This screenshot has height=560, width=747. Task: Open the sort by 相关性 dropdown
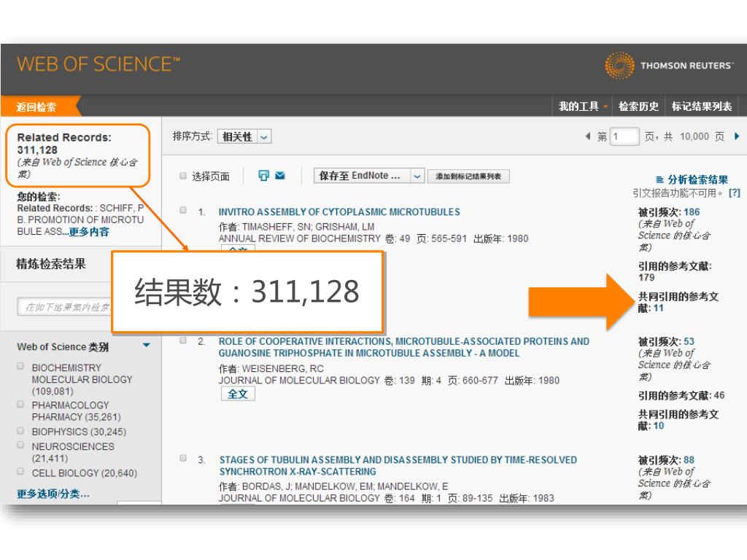[244, 136]
